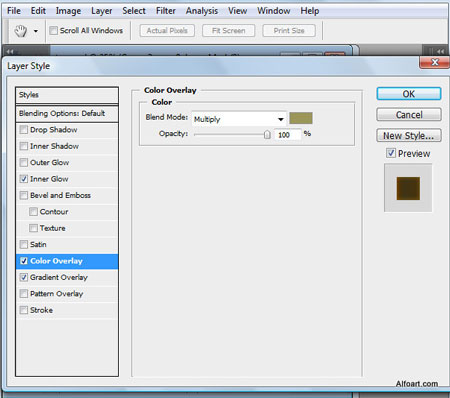The image size is (450, 398).
Task: Select Blending Options: Default entry
Action: [x=67, y=114]
